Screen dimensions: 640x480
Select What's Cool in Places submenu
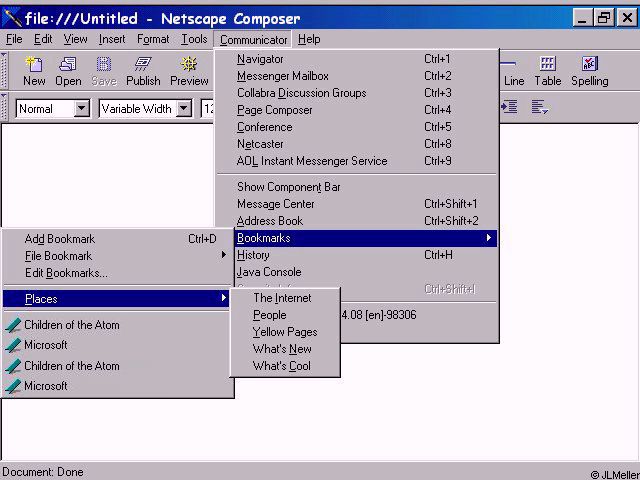click(285, 366)
